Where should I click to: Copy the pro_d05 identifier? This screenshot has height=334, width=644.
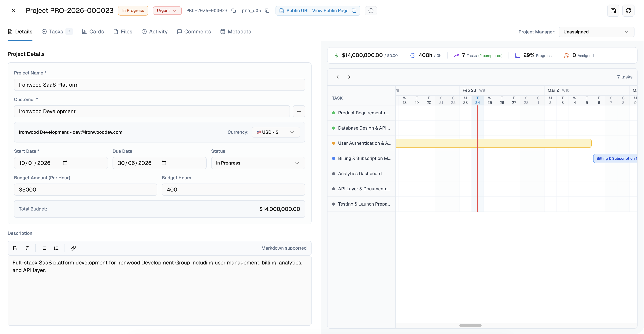[x=267, y=10]
